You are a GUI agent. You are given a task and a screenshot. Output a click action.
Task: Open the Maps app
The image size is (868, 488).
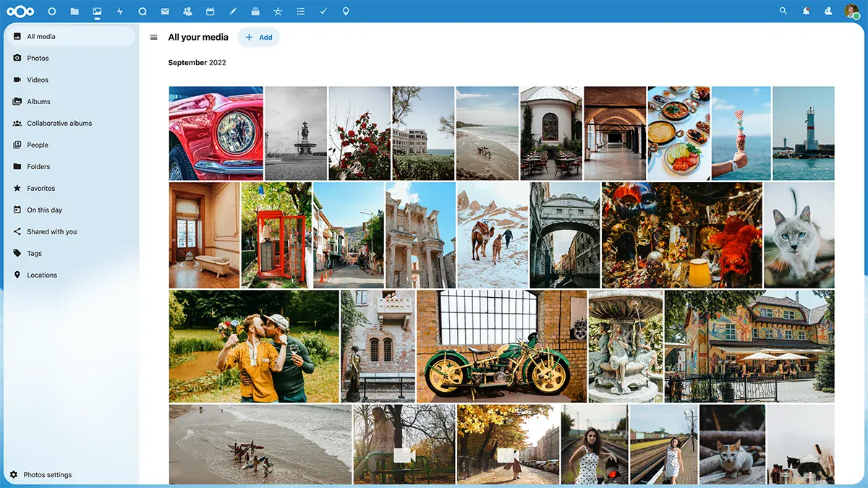346,11
